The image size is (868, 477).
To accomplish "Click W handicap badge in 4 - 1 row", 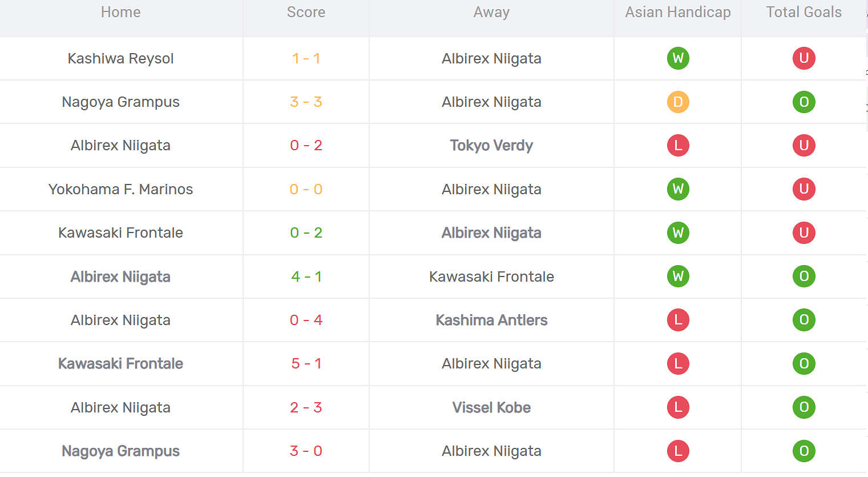I will pyautogui.click(x=678, y=276).
